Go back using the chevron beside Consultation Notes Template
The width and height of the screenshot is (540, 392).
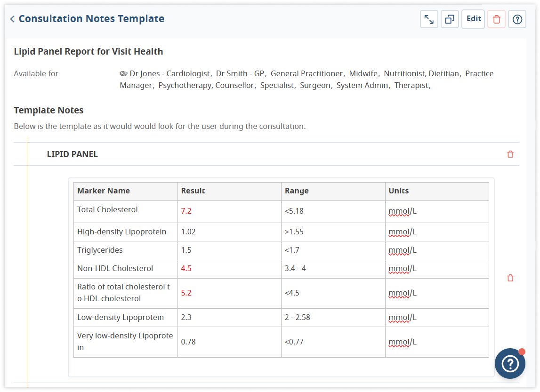coord(12,19)
